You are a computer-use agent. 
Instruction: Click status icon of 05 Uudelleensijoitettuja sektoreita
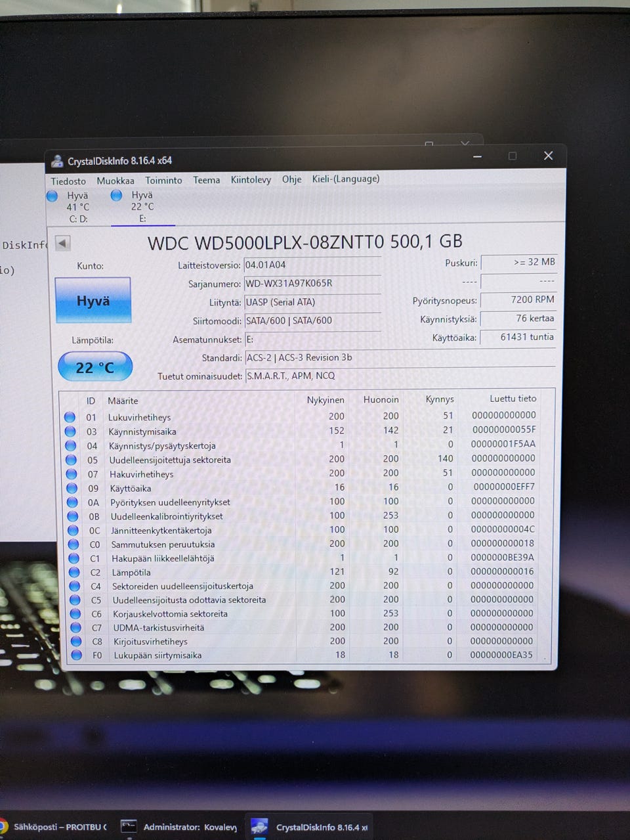point(71,460)
